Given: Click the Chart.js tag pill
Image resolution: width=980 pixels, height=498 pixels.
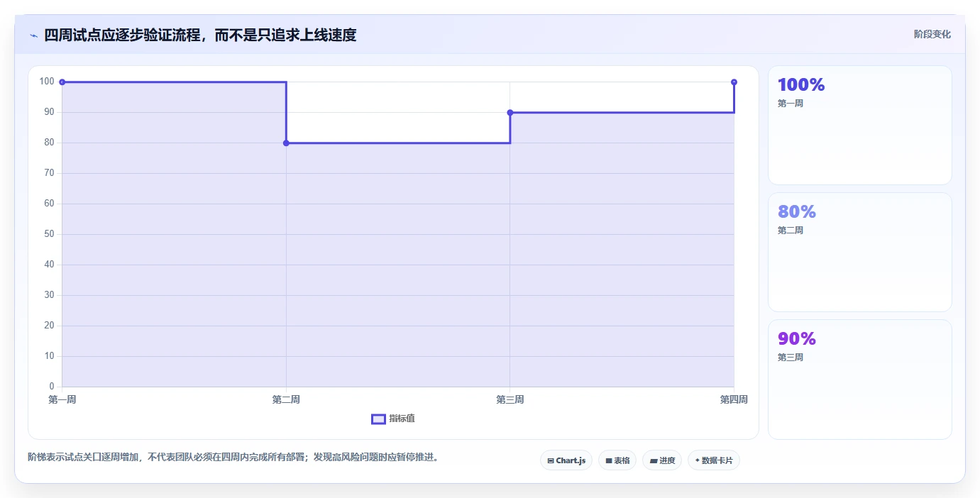Looking at the screenshot, I should 566,460.
